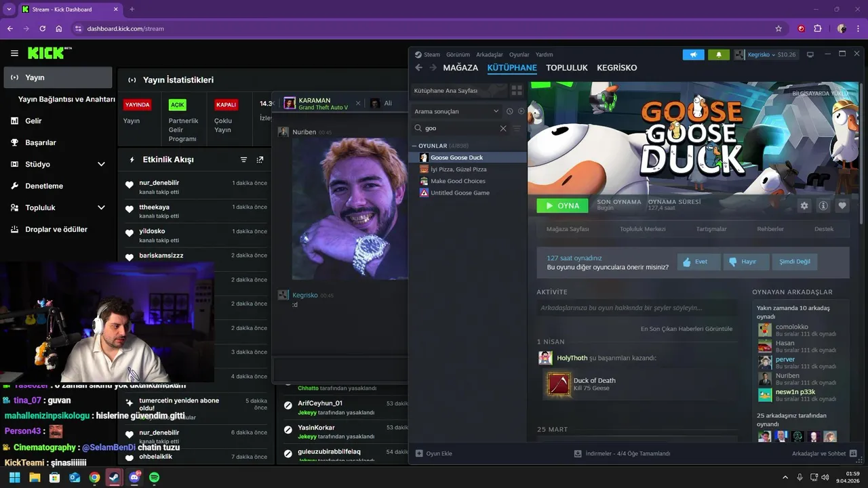The height and width of the screenshot is (488, 868).
Task: Open Steam announcements megaphone button
Action: pyautogui.click(x=693, y=54)
